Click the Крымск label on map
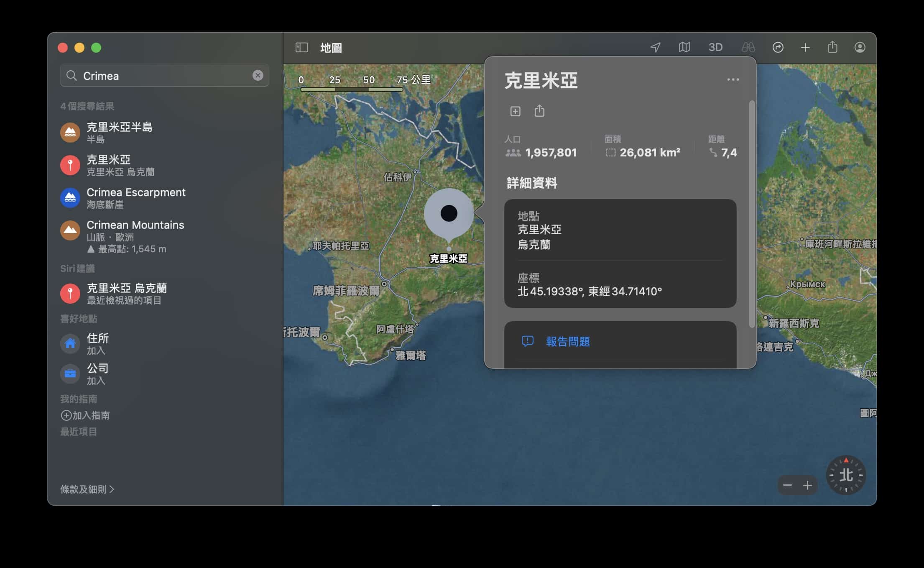Image resolution: width=924 pixels, height=568 pixels. [x=808, y=284]
